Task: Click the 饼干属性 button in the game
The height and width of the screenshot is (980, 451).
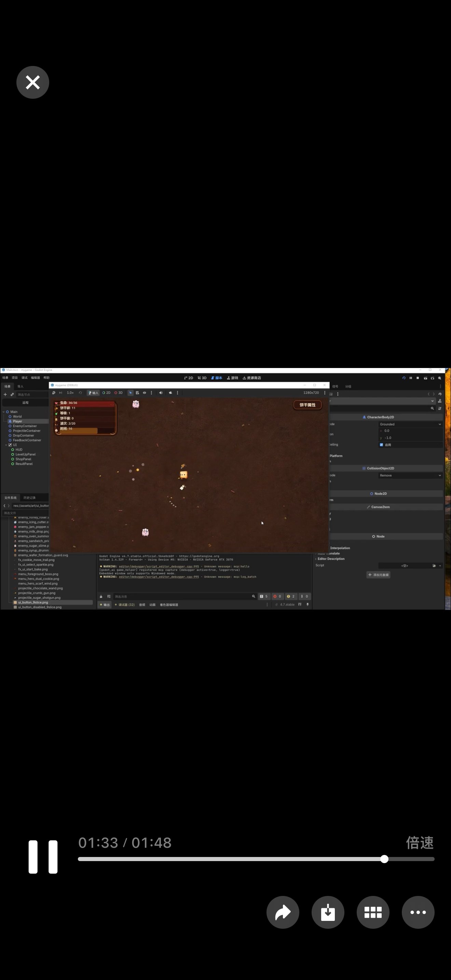Action: pos(307,405)
